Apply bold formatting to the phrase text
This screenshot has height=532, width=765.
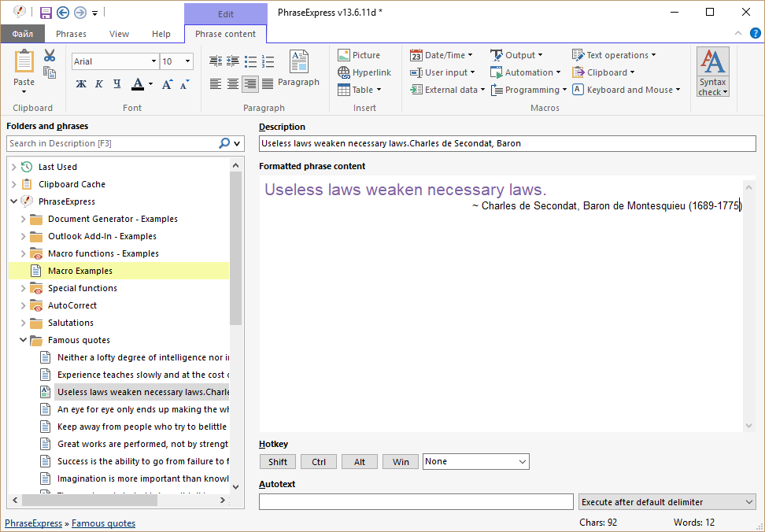coord(81,83)
